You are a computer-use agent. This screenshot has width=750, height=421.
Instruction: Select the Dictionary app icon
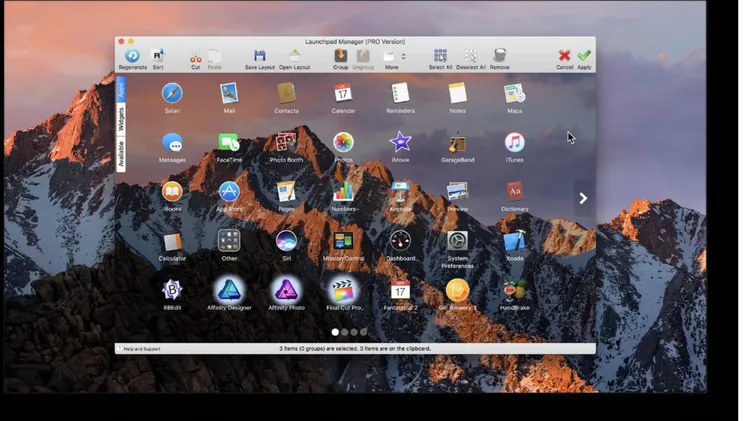[515, 191]
